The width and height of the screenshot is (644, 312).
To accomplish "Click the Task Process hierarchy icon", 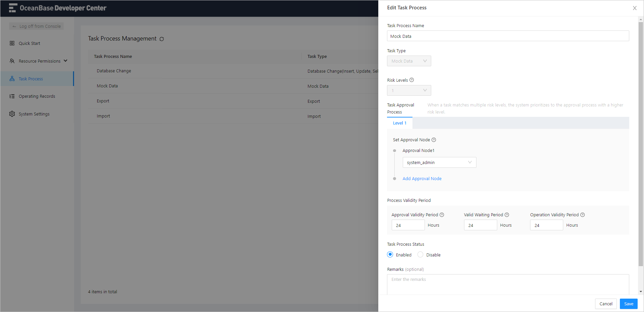I will [12, 79].
